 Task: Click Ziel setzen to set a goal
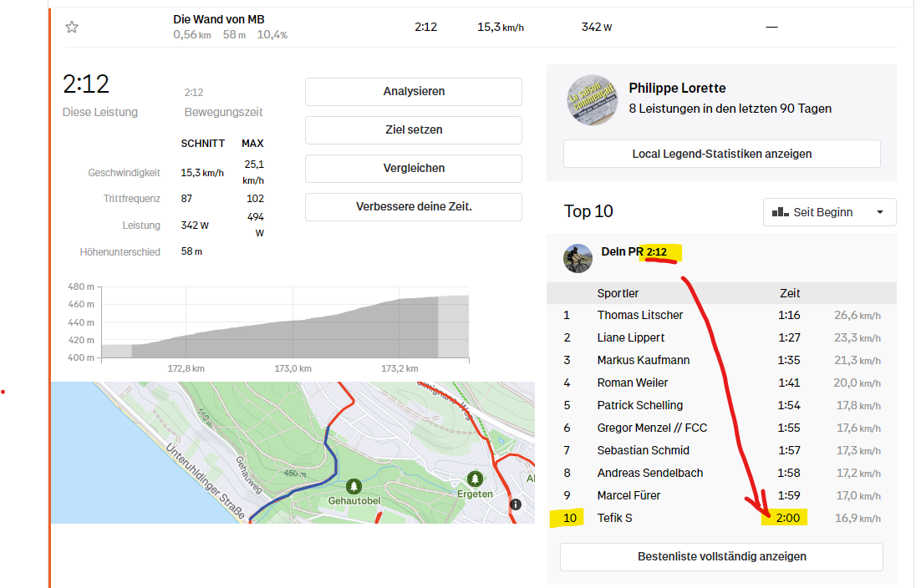click(413, 130)
